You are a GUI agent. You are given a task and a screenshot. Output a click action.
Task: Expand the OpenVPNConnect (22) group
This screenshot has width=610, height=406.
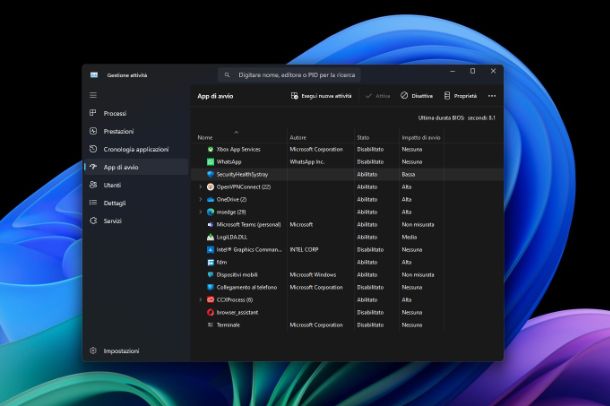click(201, 187)
